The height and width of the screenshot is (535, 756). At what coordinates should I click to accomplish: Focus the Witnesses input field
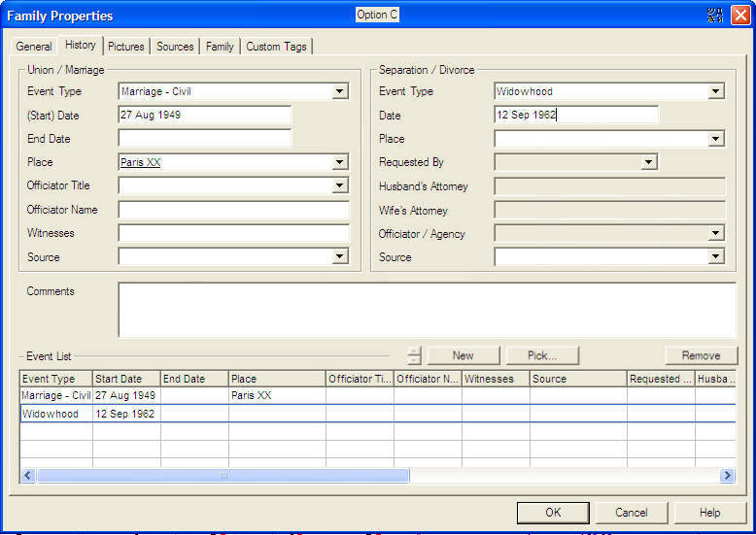[x=233, y=234]
